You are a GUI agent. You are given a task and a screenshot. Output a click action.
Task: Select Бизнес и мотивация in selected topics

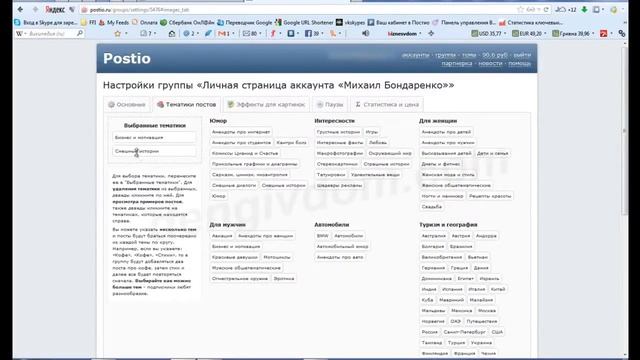tap(154, 138)
